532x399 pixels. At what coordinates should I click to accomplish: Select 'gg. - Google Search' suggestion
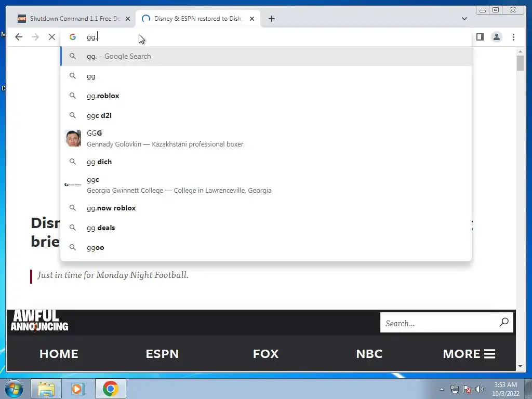pos(266,56)
